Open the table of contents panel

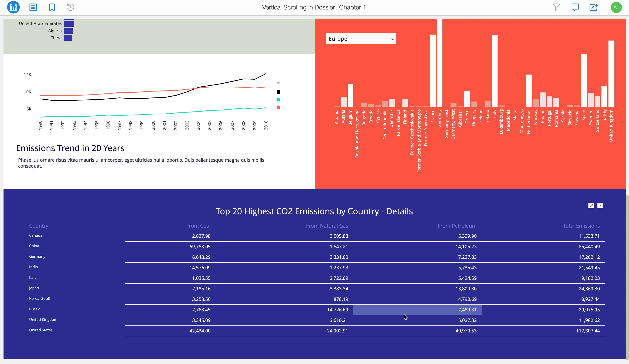click(x=33, y=7)
